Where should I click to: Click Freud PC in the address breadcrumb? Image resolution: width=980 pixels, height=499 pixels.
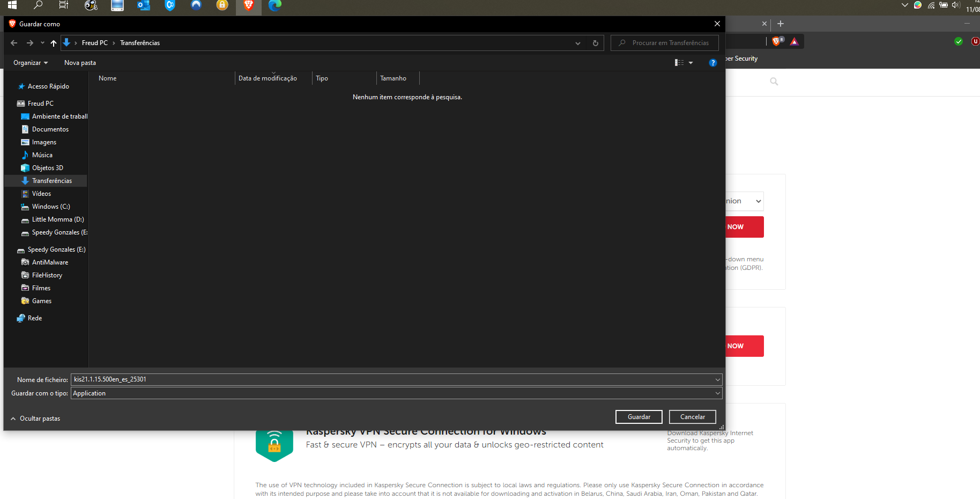(x=95, y=43)
